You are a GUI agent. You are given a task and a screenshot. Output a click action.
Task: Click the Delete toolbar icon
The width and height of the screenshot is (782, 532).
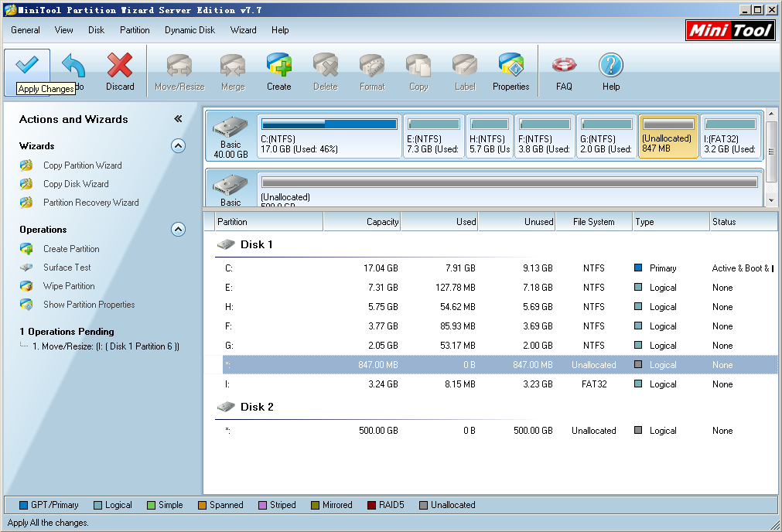click(x=326, y=65)
